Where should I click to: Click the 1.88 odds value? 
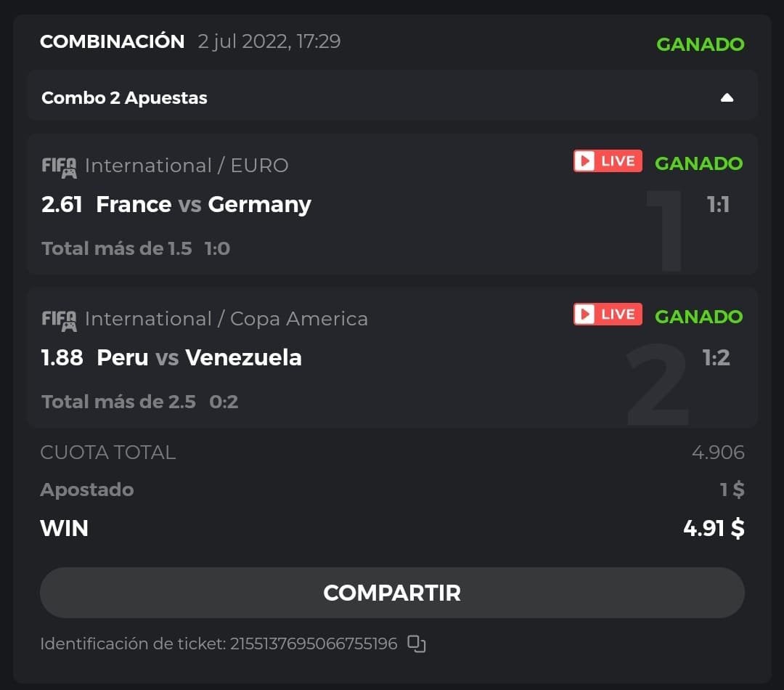pyautogui.click(x=62, y=358)
